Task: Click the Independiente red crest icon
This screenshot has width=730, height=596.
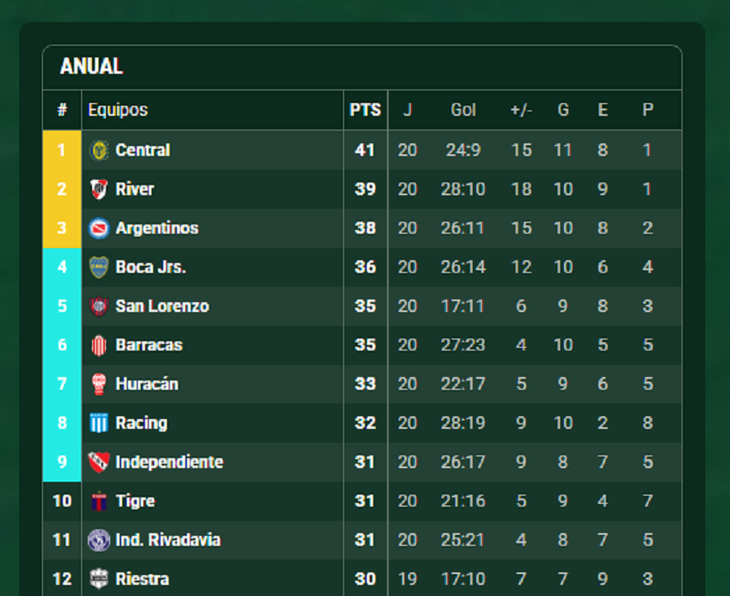Action: click(99, 462)
